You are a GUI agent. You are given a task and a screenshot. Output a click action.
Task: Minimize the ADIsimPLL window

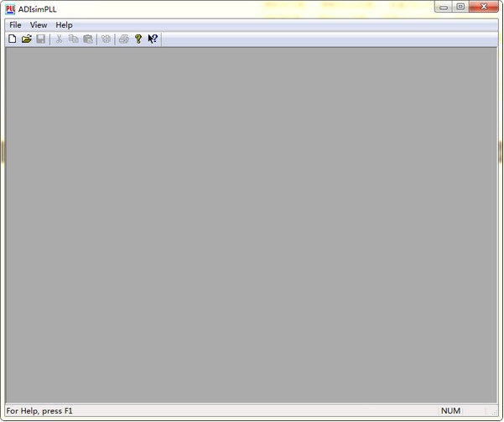click(x=444, y=7)
